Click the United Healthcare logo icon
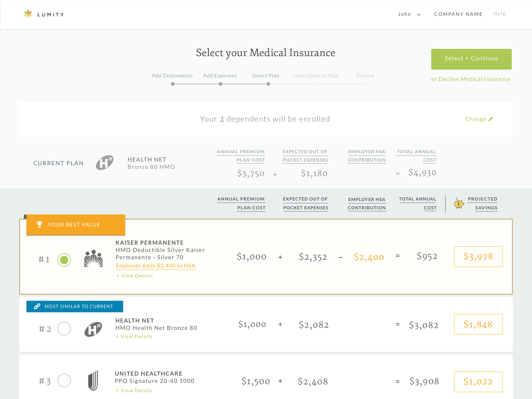Screen dimensions: 532x399 pos(93,381)
